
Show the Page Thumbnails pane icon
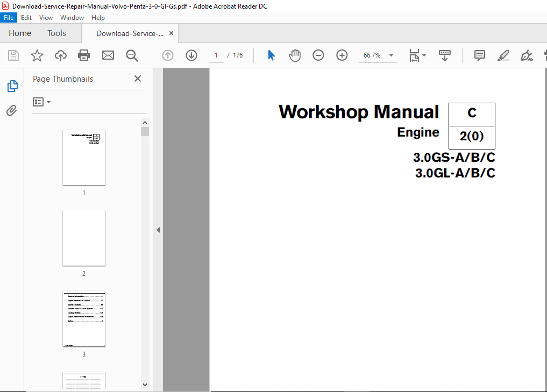12,86
